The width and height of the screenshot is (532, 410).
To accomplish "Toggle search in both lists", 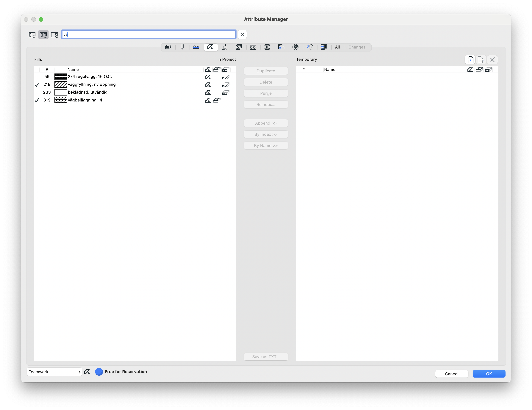I will [x=43, y=35].
